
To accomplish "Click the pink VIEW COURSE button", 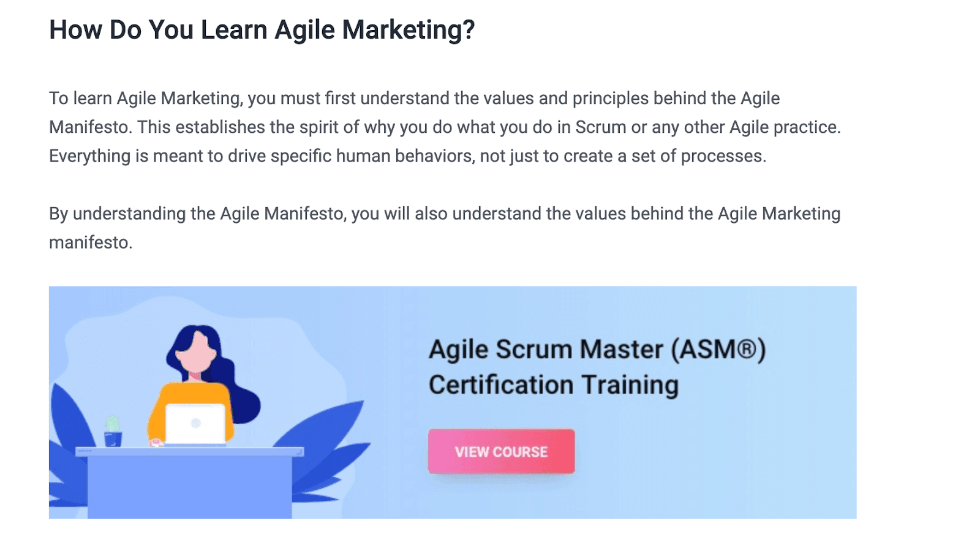I will pos(501,451).
